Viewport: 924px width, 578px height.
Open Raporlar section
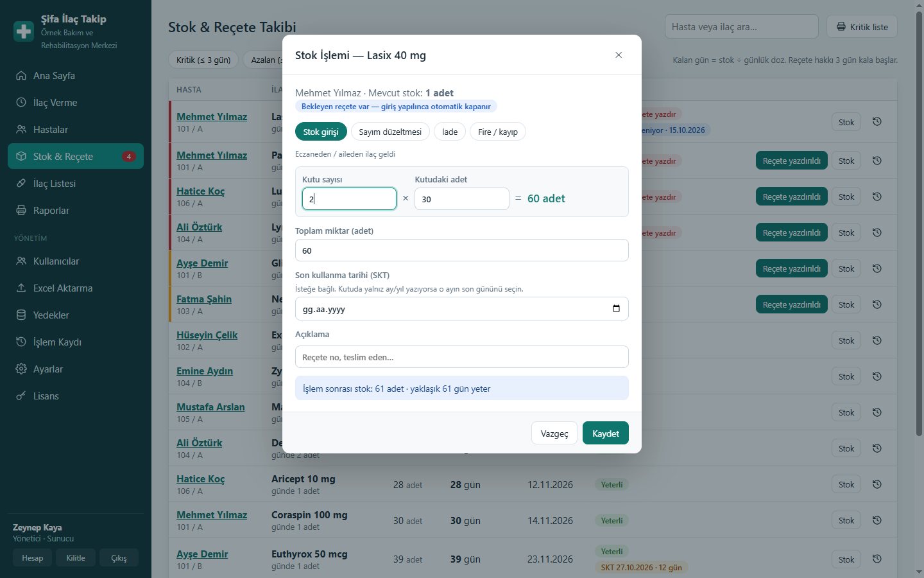[x=76, y=210]
